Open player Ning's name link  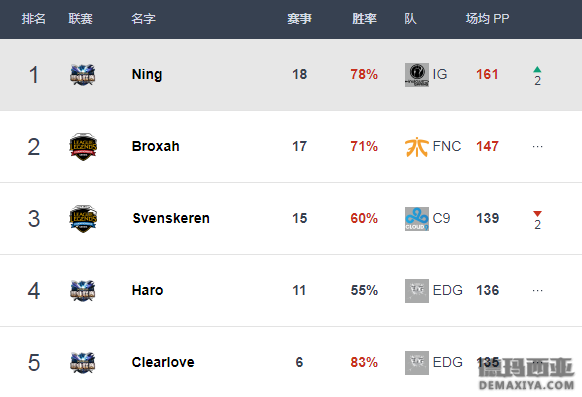(147, 75)
